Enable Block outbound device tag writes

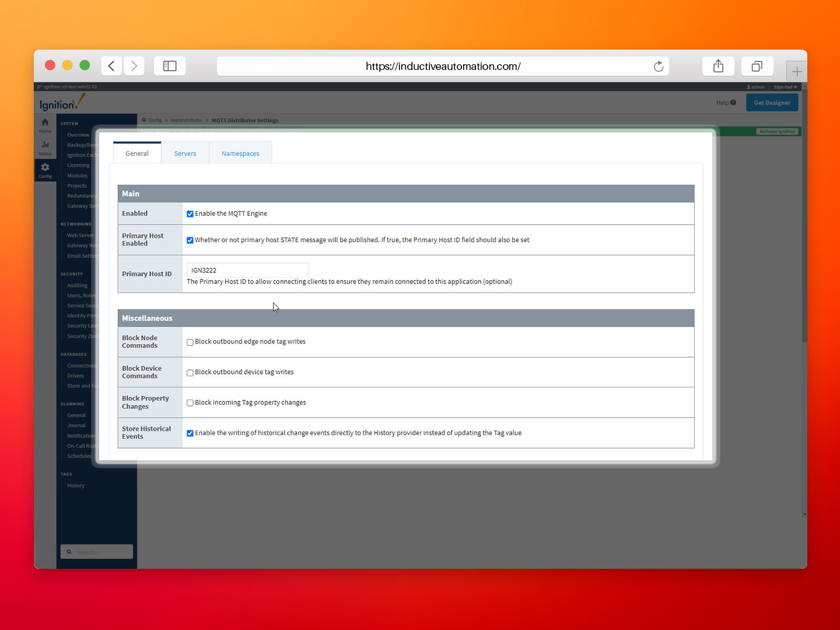coord(190,373)
